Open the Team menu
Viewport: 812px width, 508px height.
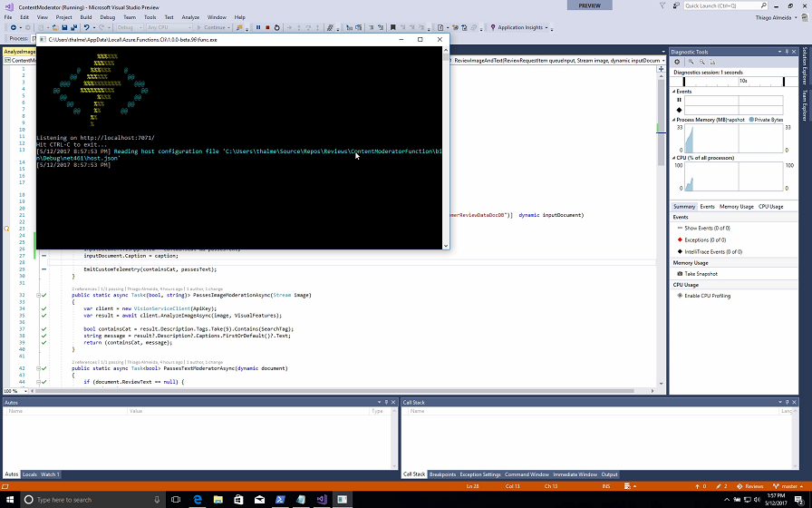point(130,17)
